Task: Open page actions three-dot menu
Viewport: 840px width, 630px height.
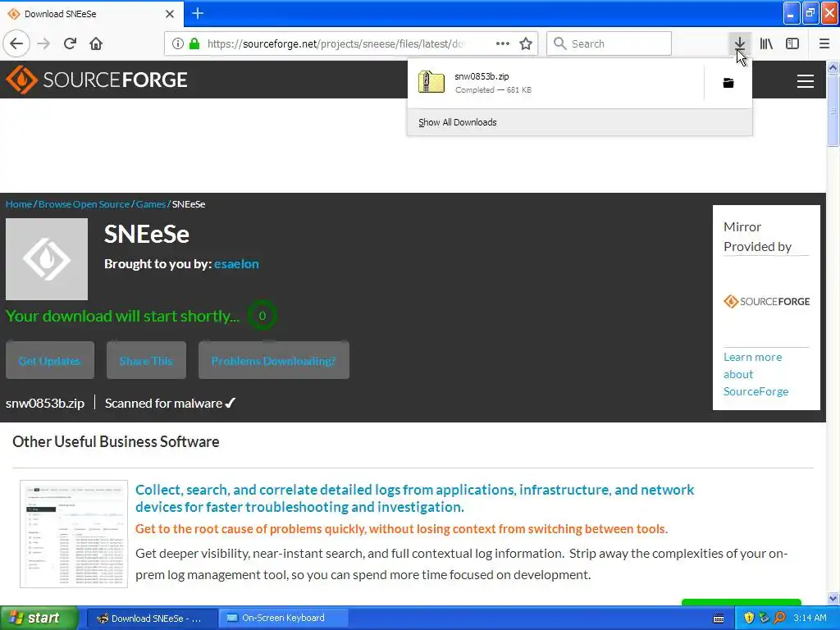Action: [x=503, y=43]
